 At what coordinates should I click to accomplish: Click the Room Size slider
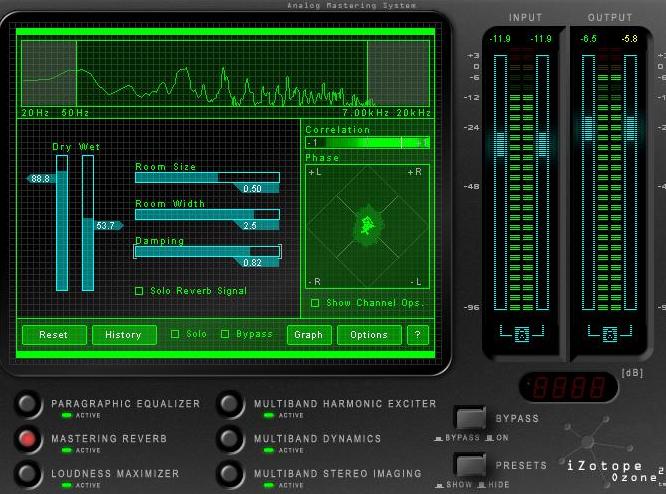pyautogui.click(x=207, y=177)
